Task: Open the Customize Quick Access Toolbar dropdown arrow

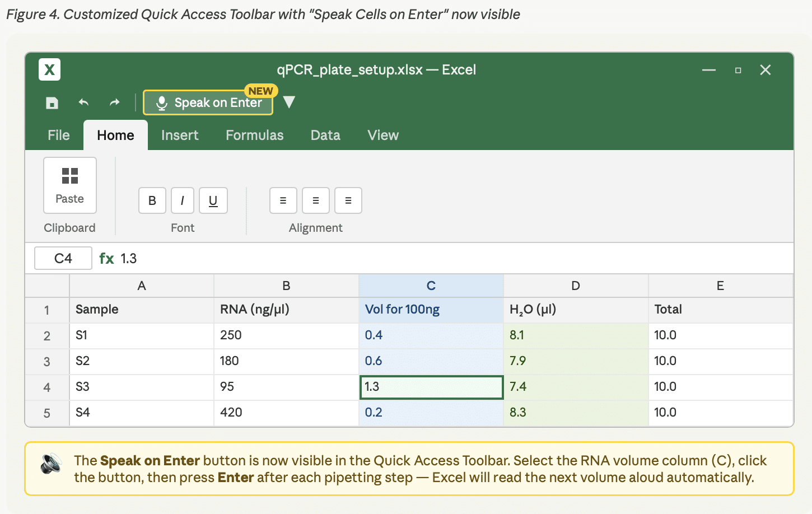Action: pyautogui.click(x=289, y=102)
